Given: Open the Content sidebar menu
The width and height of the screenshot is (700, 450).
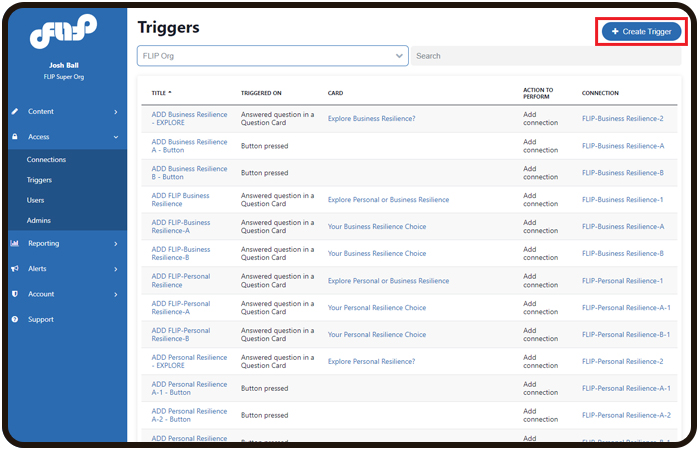Looking at the screenshot, I should click(x=67, y=111).
